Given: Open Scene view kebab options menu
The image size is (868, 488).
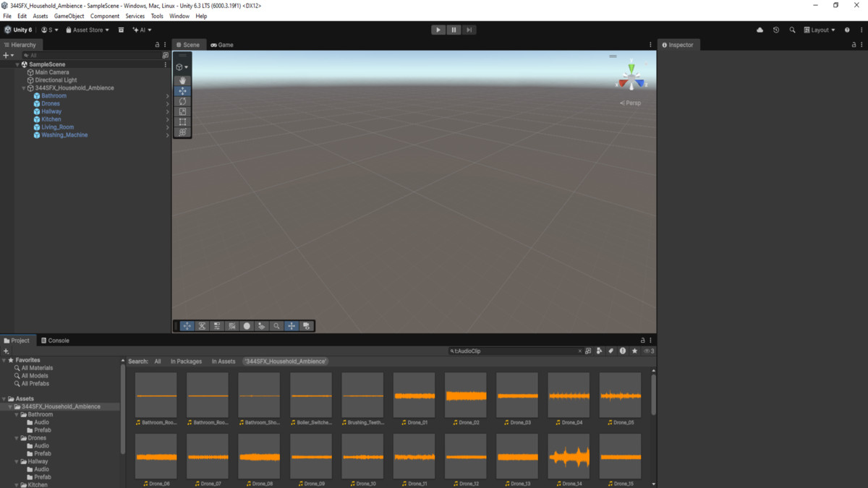Looking at the screenshot, I should [650, 45].
